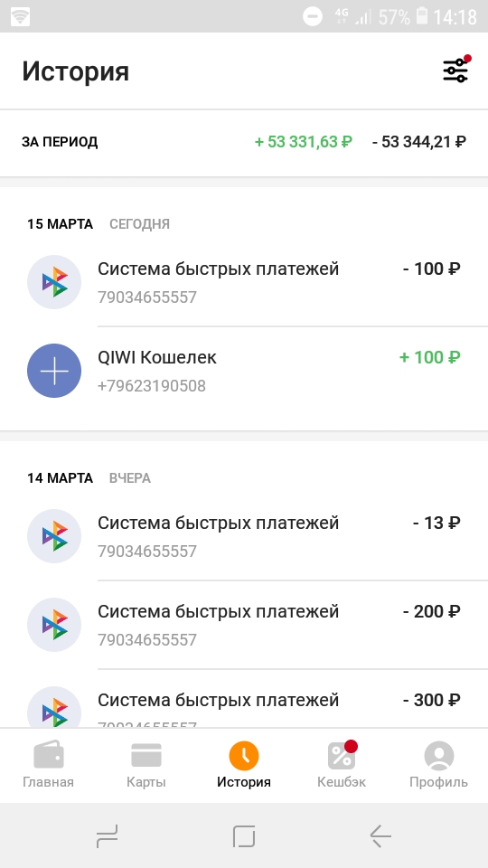
Task: Tap the income total + 53 331,63 ₽
Action: [x=304, y=142]
